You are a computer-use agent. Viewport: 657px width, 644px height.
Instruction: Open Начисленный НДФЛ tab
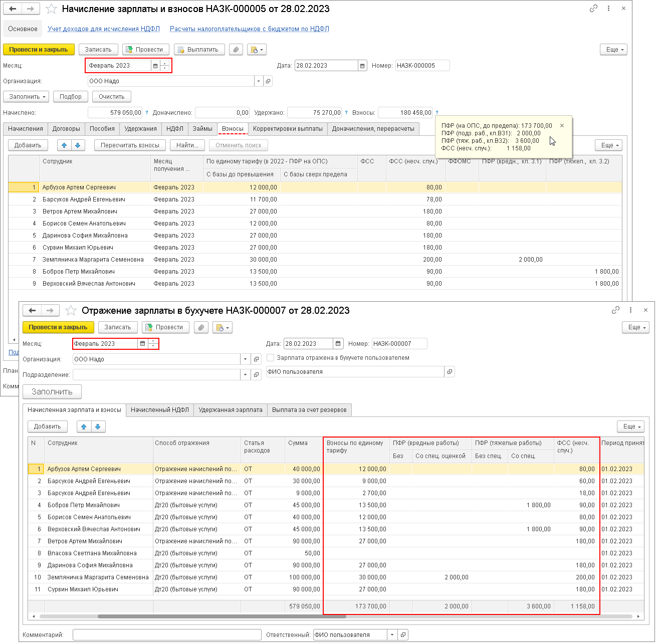pos(160,410)
